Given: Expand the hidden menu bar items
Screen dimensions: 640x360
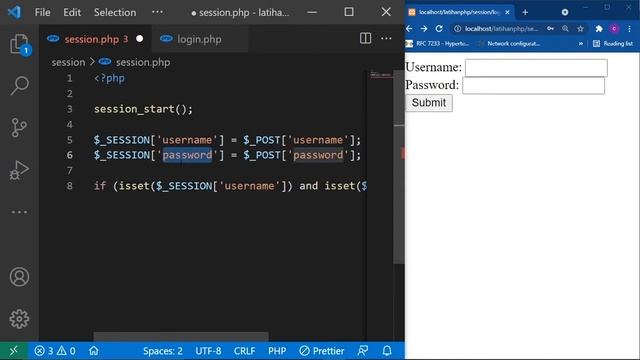Looking at the screenshot, I should 157,12.
